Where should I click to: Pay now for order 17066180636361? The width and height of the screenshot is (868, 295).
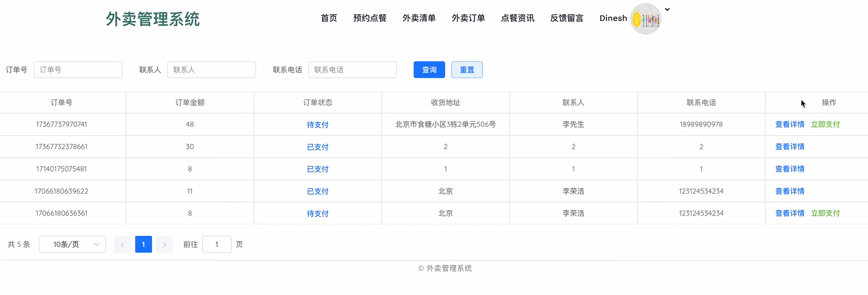[825, 214]
